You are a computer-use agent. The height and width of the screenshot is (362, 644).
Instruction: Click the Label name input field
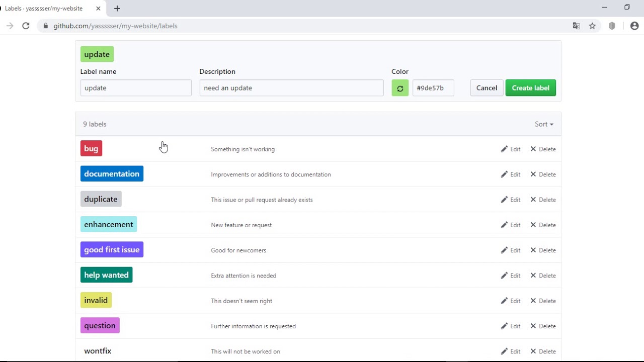click(136, 88)
